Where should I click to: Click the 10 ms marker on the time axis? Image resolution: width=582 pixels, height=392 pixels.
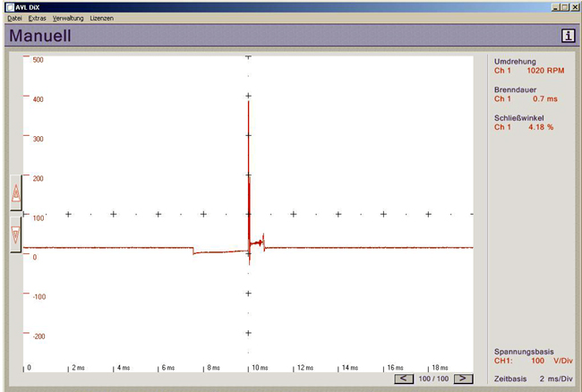pos(260,368)
